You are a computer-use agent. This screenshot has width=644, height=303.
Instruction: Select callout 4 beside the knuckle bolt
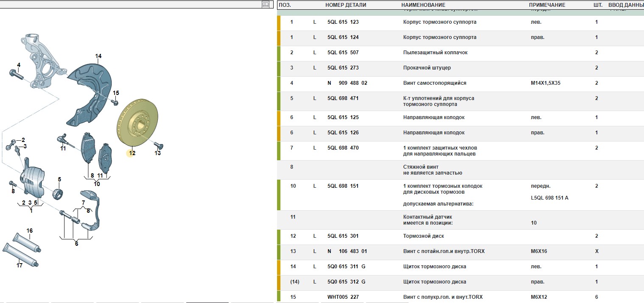pos(19,65)
